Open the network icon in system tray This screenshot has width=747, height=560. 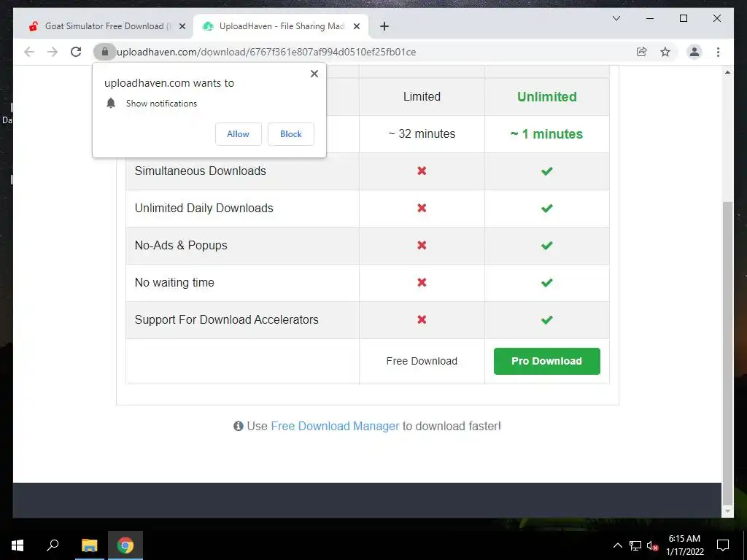click(x=635, y=545)
